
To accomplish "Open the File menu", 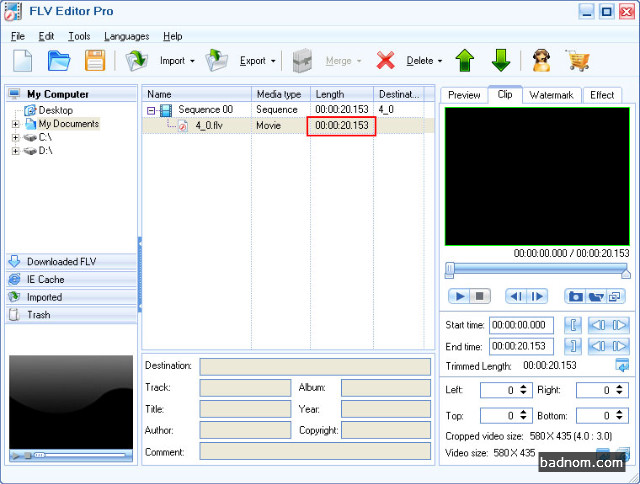I will click(x=18, y=36).
